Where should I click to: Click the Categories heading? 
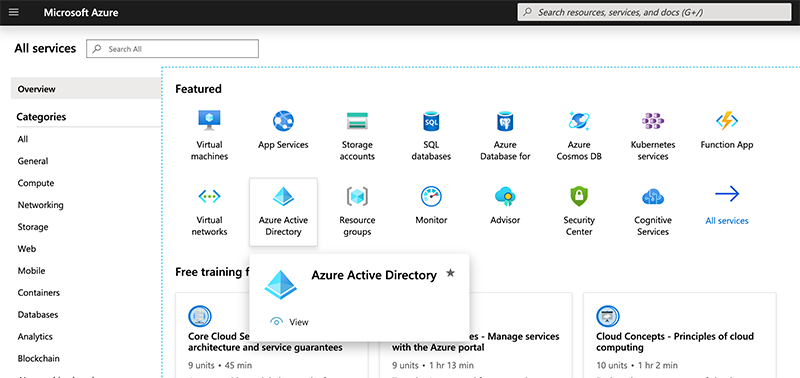coord(41,117)
